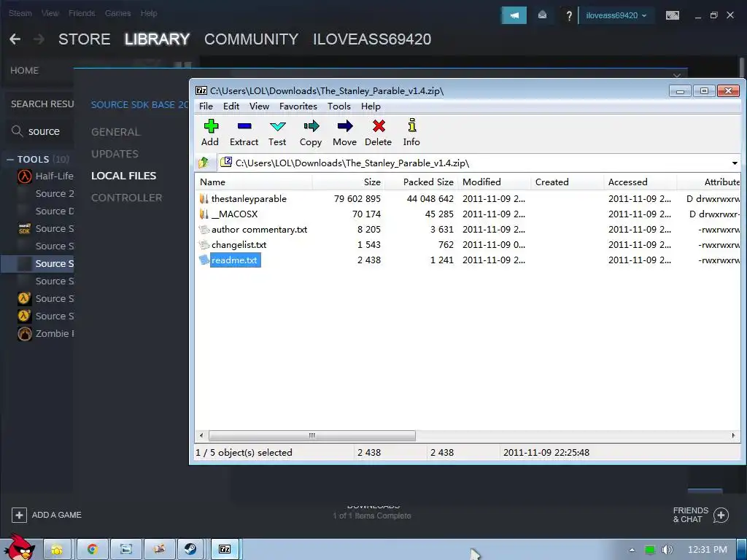This screenshot has width=747, height=560.
Task: Open the iloveass69420 account dropdown
Action: 616,15
